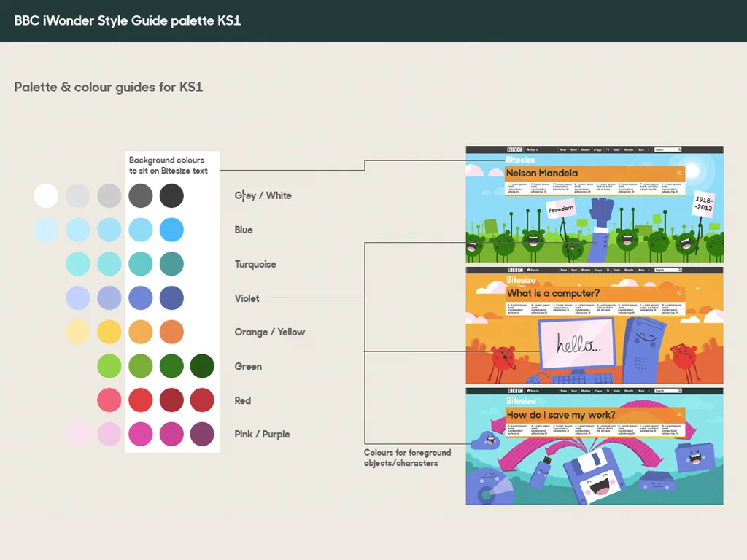Viewport: 747px width, 560px height.
Task: Click 'Colours for foreground objects/characters' caption
Action: tap(407, 458)
